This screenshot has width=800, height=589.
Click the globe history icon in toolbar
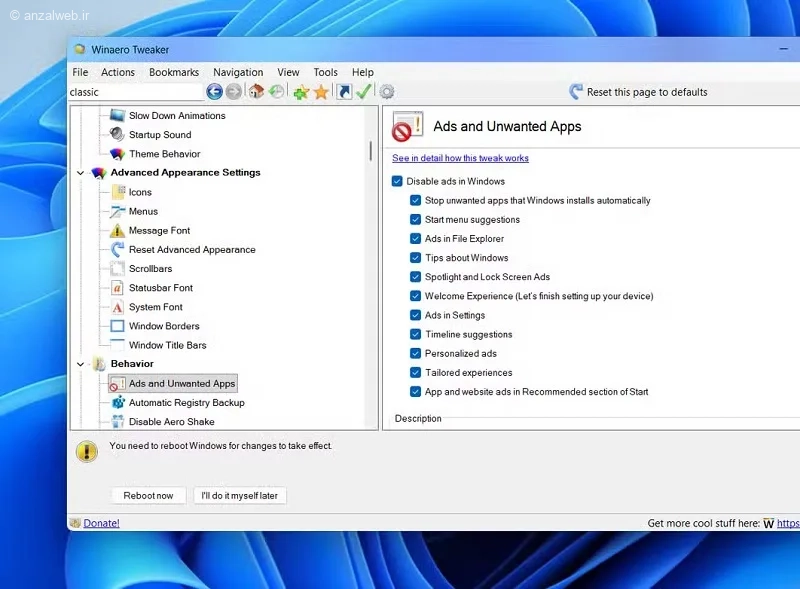pyautogui.click(x=277, y=92)
